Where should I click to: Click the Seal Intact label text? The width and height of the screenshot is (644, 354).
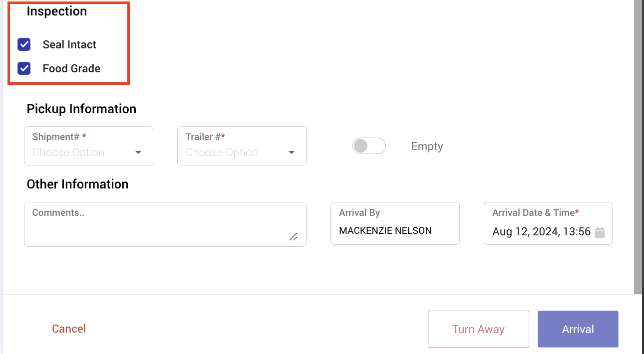coord(69,44)
